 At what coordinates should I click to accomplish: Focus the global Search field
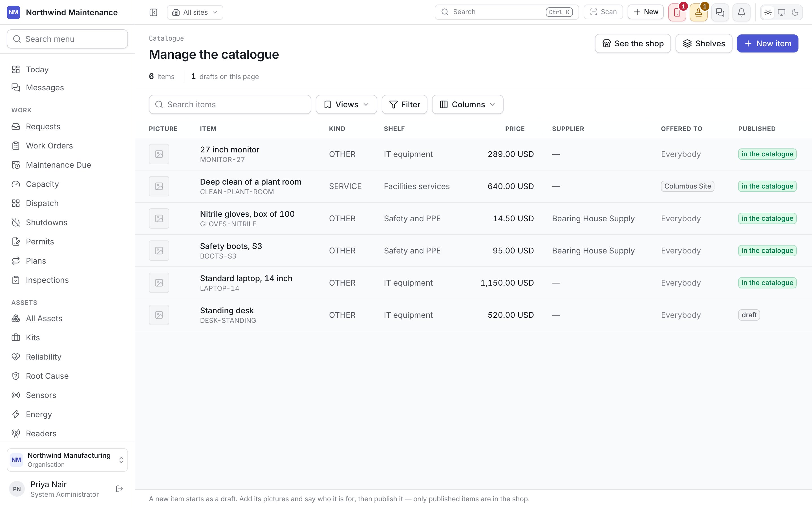point(507,12)
